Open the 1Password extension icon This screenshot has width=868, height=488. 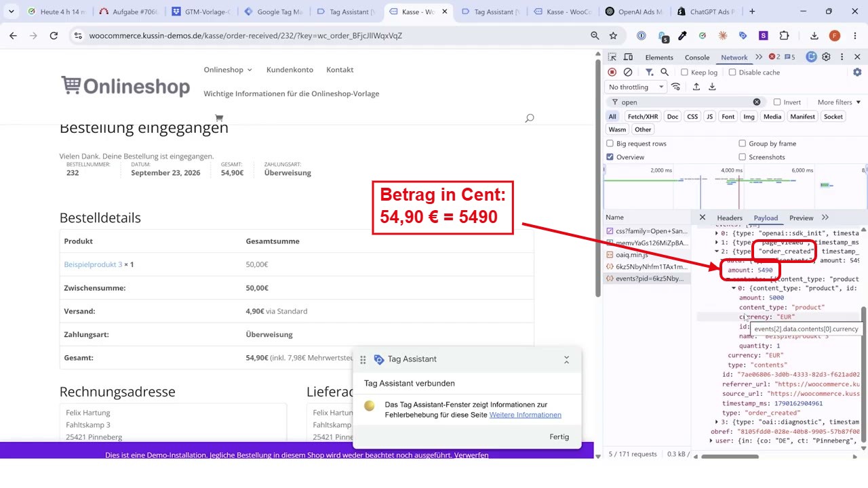click(641, 35)
